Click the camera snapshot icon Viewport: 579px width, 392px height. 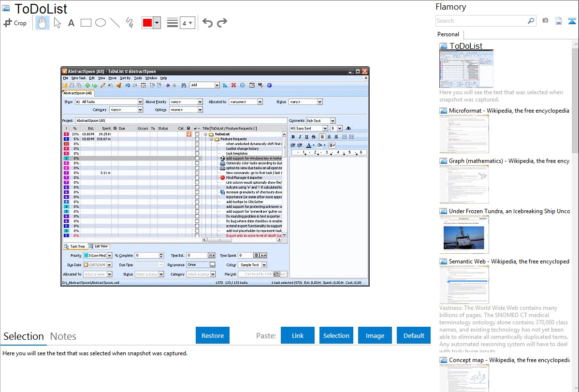(545, 21)
